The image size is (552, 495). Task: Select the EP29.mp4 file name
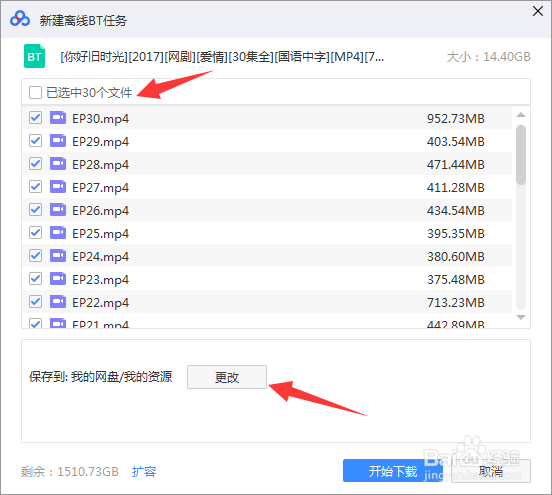click(x=100, y=142)
